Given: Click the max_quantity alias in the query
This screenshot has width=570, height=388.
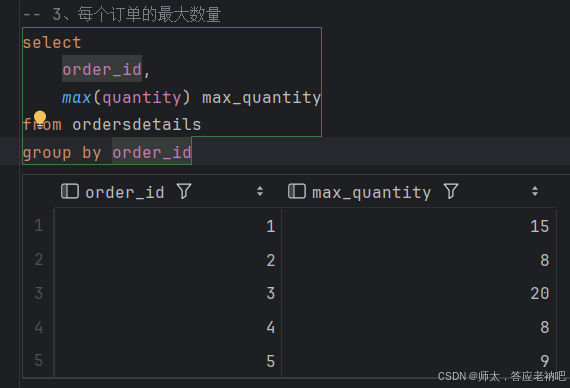Looking at the screenshot, I should pos(261,97).
